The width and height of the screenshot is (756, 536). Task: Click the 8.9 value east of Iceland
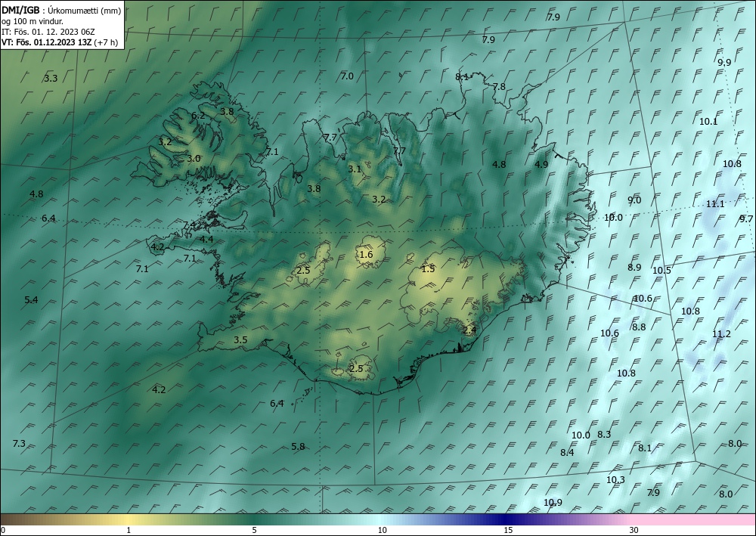pyautogui.click(x=634, y=267)
